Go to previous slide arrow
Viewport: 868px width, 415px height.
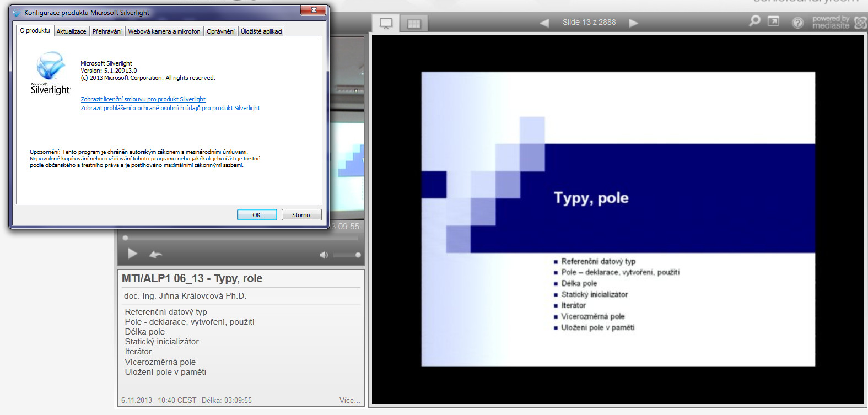544,23
